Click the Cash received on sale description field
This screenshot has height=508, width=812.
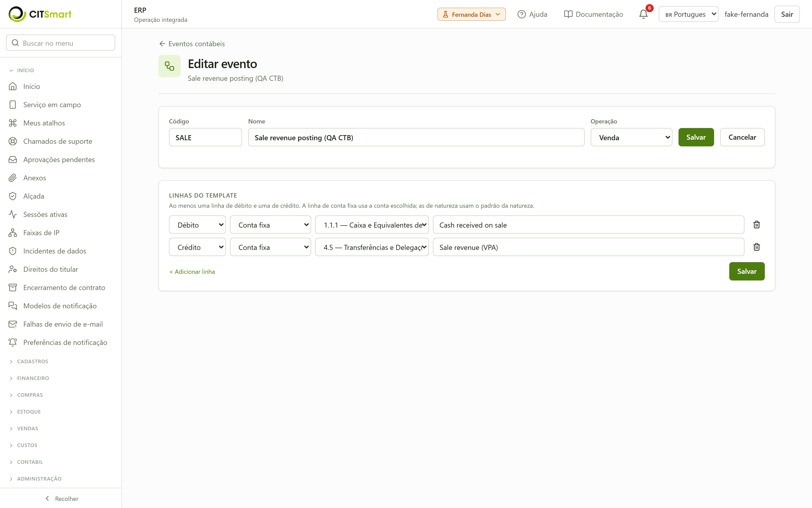tap(588, 225)
